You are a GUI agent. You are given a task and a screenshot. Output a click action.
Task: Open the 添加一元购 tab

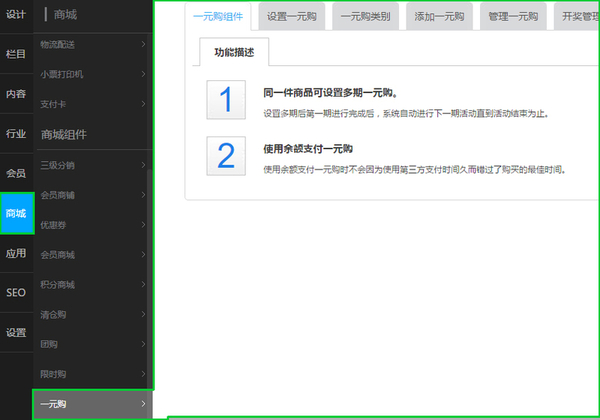439,16
